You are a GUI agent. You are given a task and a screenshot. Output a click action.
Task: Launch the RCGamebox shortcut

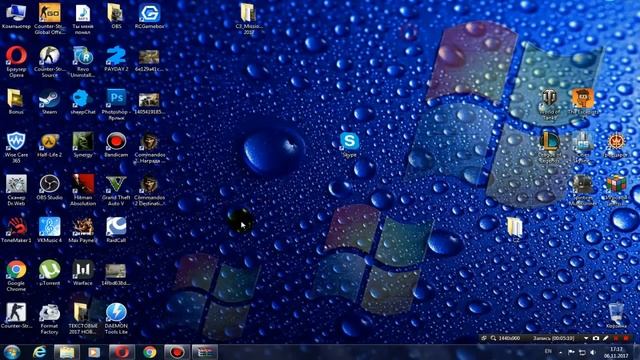point(150,16)
